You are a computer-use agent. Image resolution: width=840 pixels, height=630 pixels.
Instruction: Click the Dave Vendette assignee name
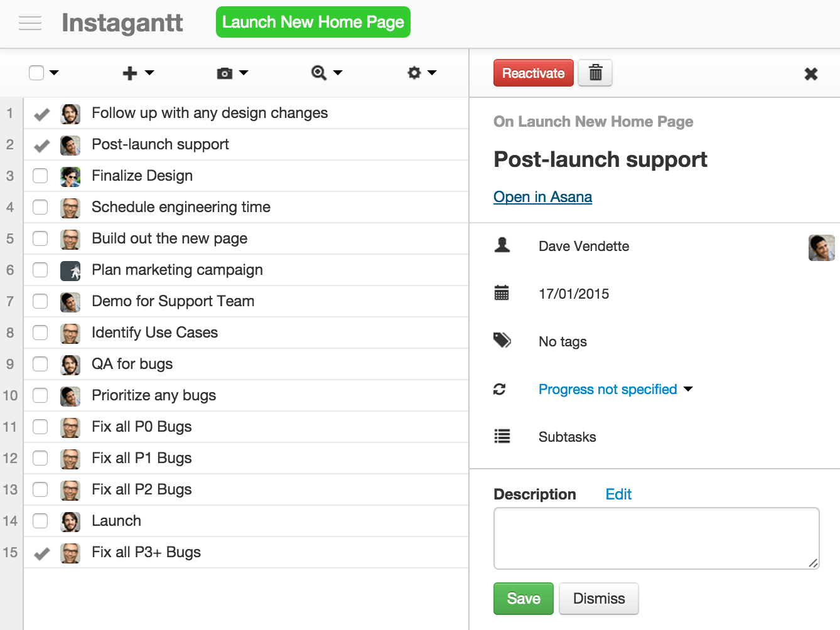coord(584,246)
